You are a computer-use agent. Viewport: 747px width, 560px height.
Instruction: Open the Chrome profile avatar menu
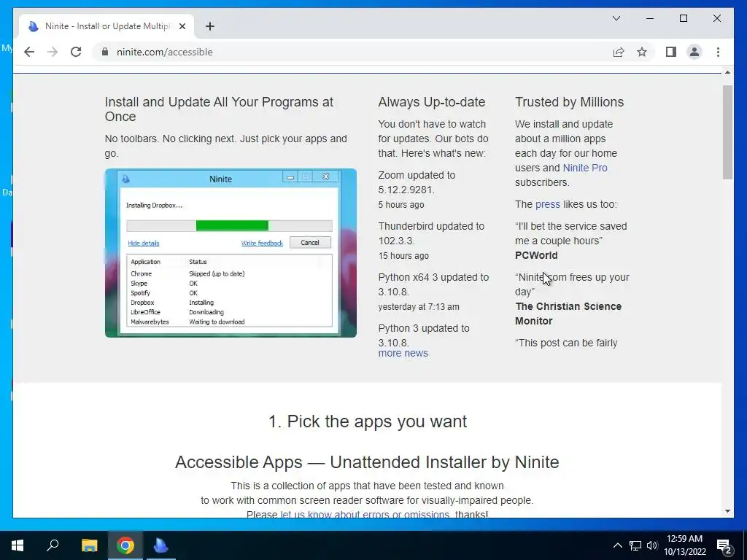(694, 52)
